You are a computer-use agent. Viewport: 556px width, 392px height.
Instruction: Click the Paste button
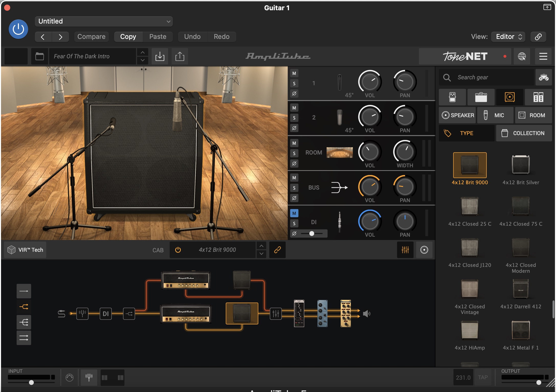click(x=158, y=37)
